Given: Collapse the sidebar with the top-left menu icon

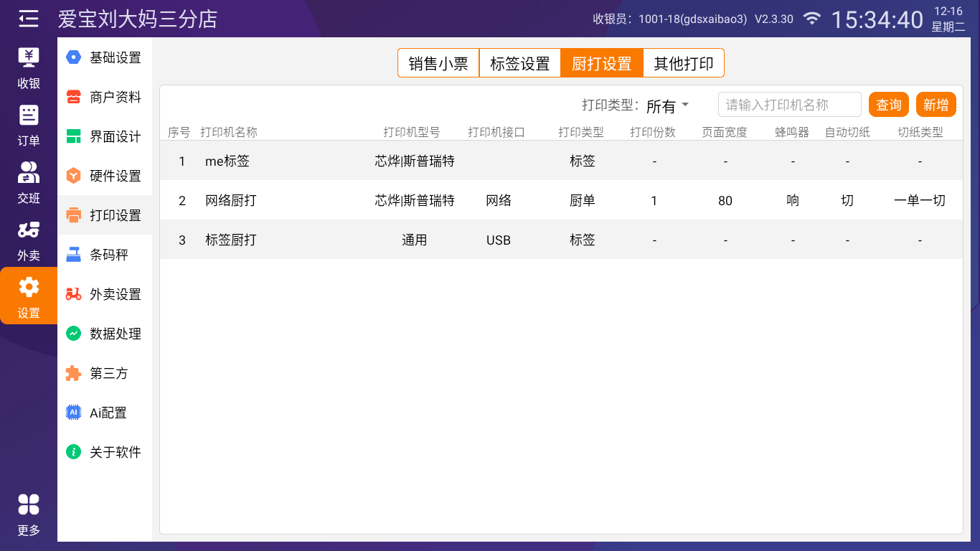Looking at the screenshot, I should (x=29, y=19).
